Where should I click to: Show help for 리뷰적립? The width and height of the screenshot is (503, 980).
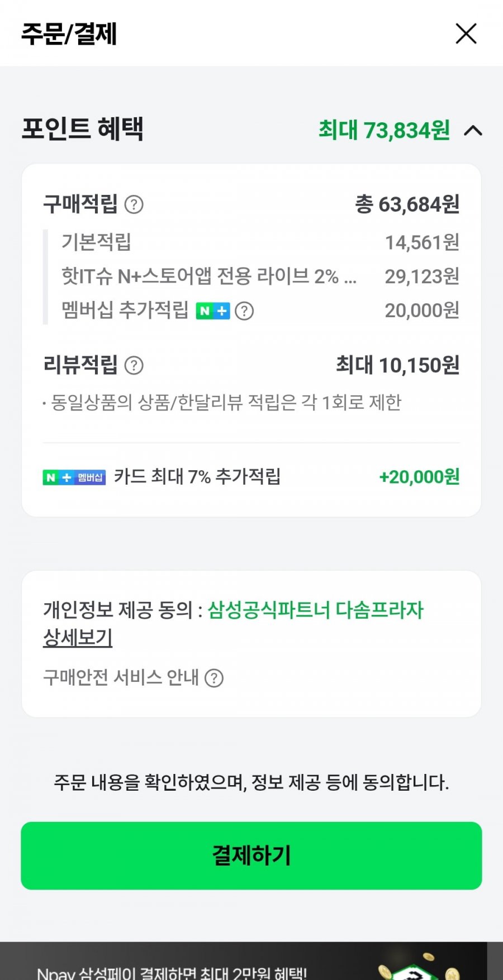click(134, 366)
